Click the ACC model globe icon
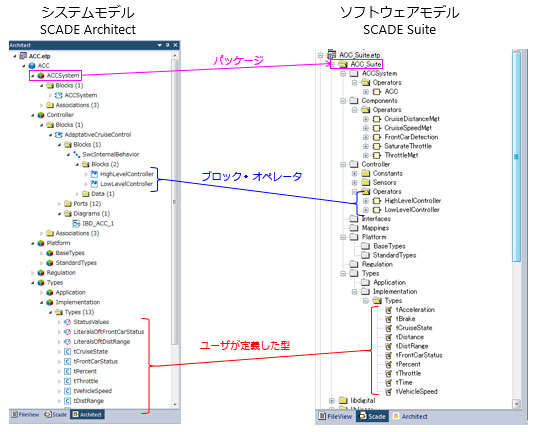This screenshot has width=536, height=432. tap(32, 66)
